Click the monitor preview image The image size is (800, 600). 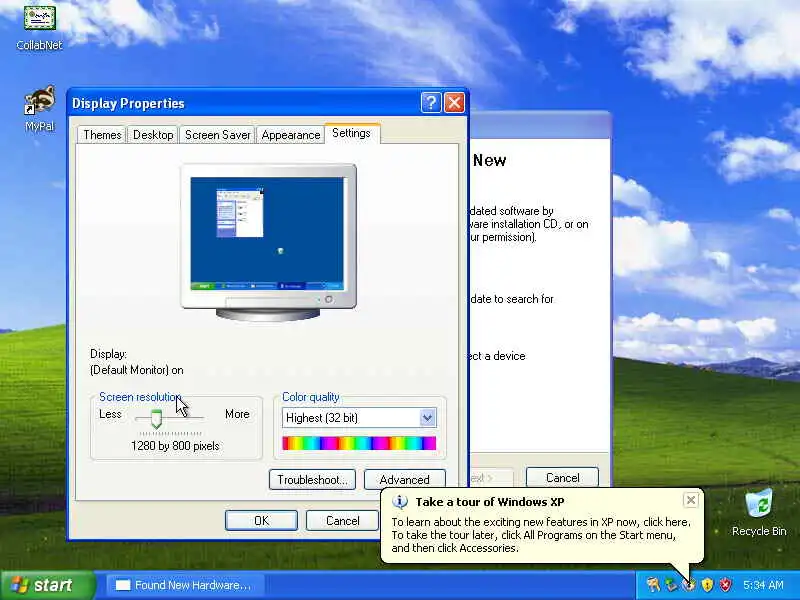[268, 242]
